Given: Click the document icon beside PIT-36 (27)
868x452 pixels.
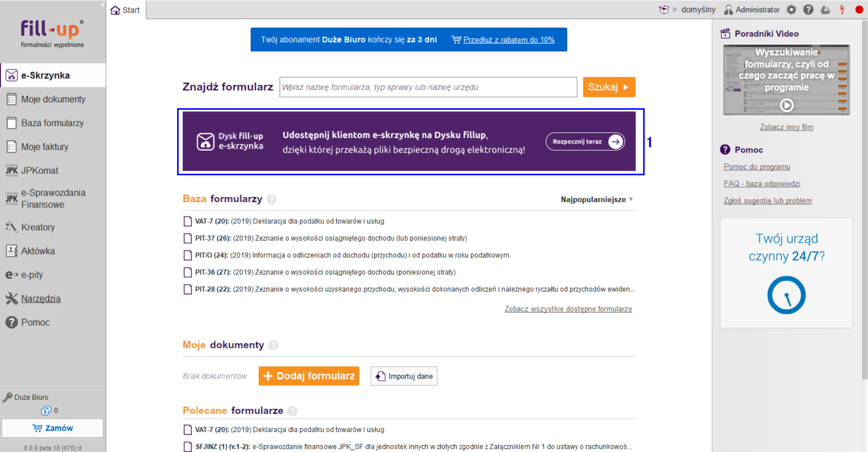Looking at the screenshot, I should tap(188, 272).
